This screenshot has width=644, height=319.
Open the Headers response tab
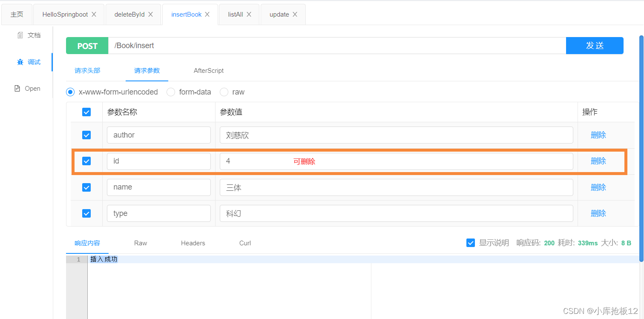point(193,243)
